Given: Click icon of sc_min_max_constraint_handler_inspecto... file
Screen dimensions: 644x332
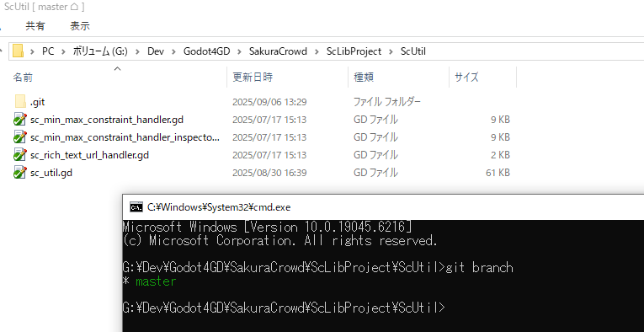Looking at the screenshot, I should click(x=20, y=137).
